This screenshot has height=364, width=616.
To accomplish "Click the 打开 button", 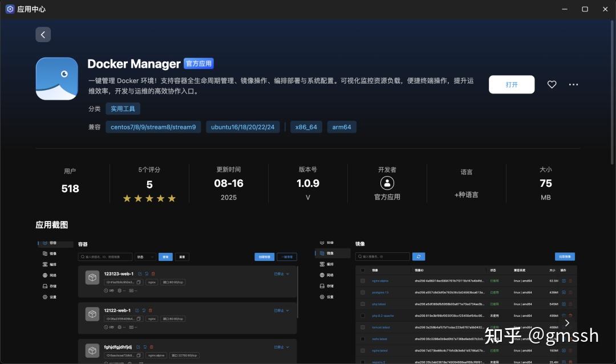I will click(512, 84).
